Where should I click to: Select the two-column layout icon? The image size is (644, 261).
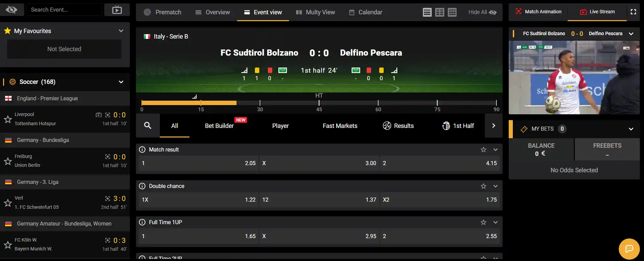tap(440, 12)
